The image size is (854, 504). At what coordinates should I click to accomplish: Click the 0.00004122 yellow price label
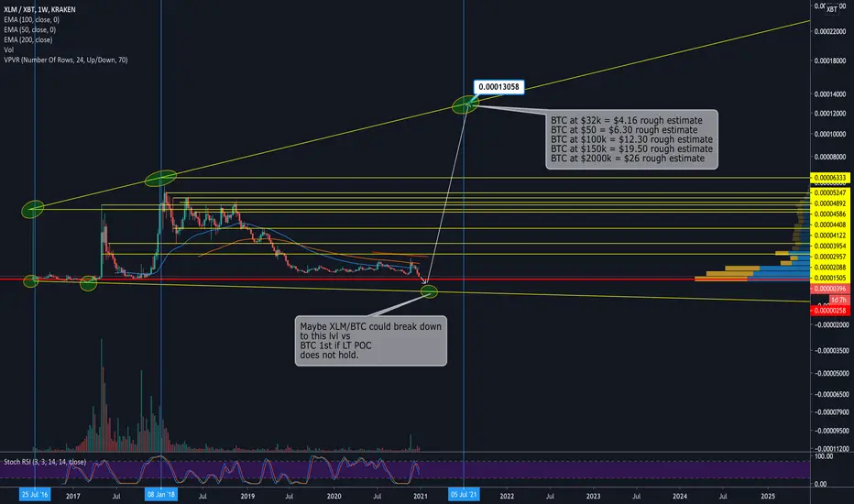coord(830,236)
